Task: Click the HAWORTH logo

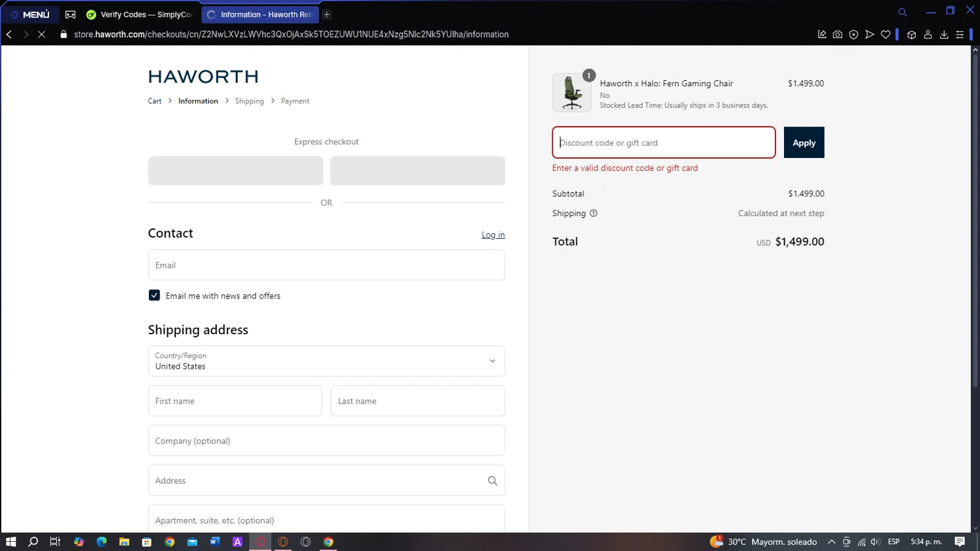Action: tap(203, 76)
